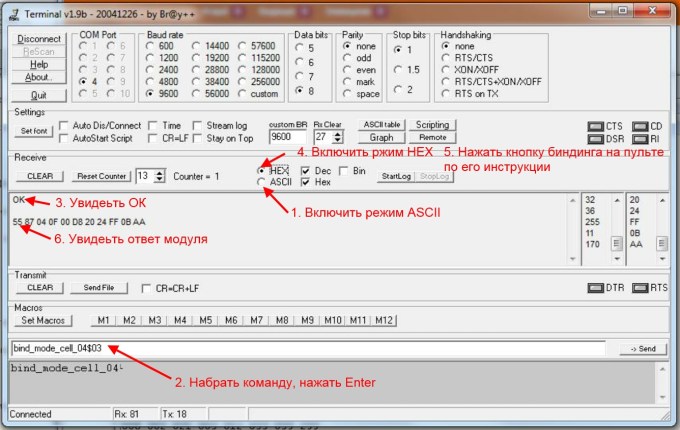Viewport: 680px width, 430px height.
Task: Click the RI indicator light
Action: pyautogui.click(x=639, y=138)
